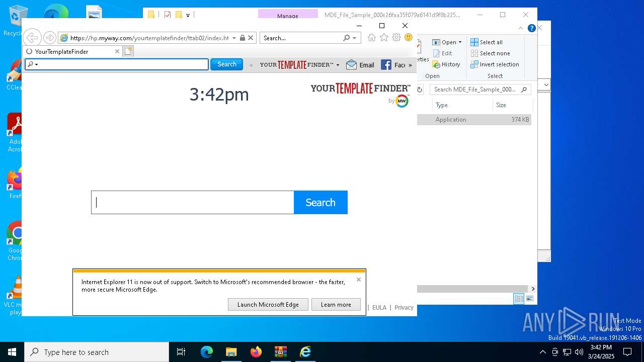This screenshot has width=644, height=362.
Task: Click History in Explorer ribbon
Action: (x=446, y=64)
